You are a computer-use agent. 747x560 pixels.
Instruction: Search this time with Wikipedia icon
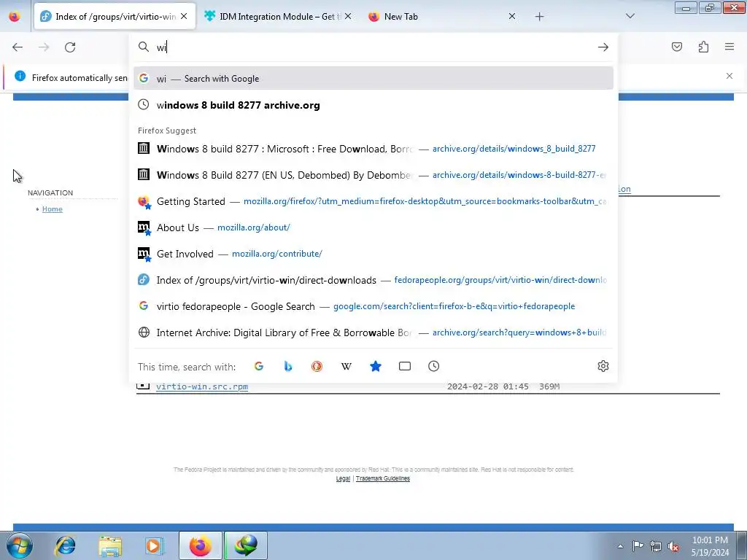pyautogui.click(x=347, y=366)
